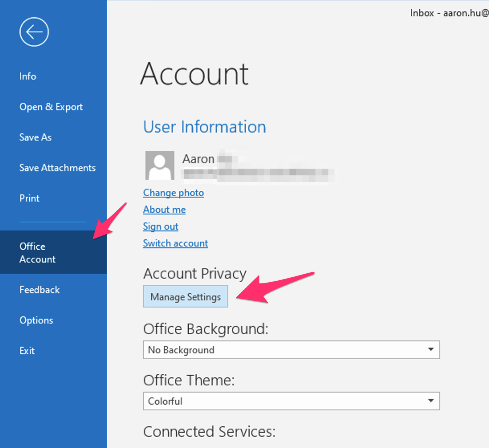
Task: Switch to a different account
Action: point(175,243)
